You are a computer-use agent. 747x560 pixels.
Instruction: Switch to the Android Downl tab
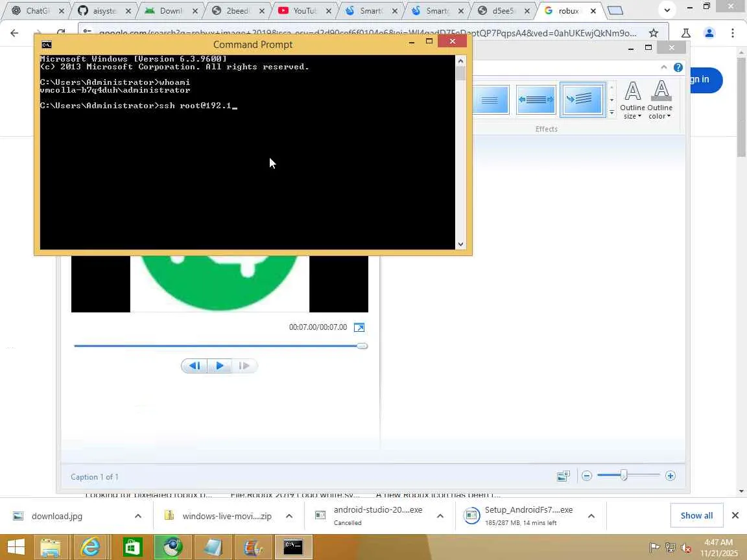coord(171,10)
